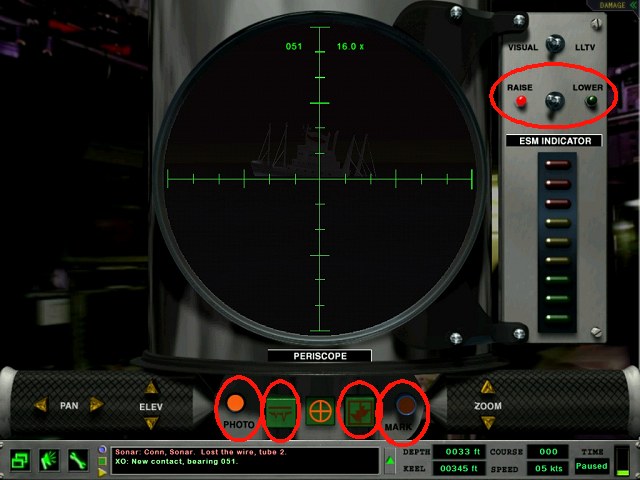Open the station selector icon at bottom-left
This screenshot has width=640, height=480.
[20, 461]
